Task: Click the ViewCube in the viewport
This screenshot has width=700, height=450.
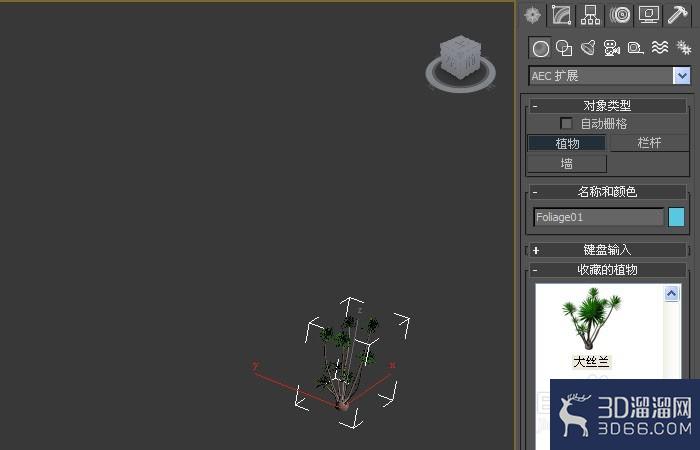Action: coord(460,57)
